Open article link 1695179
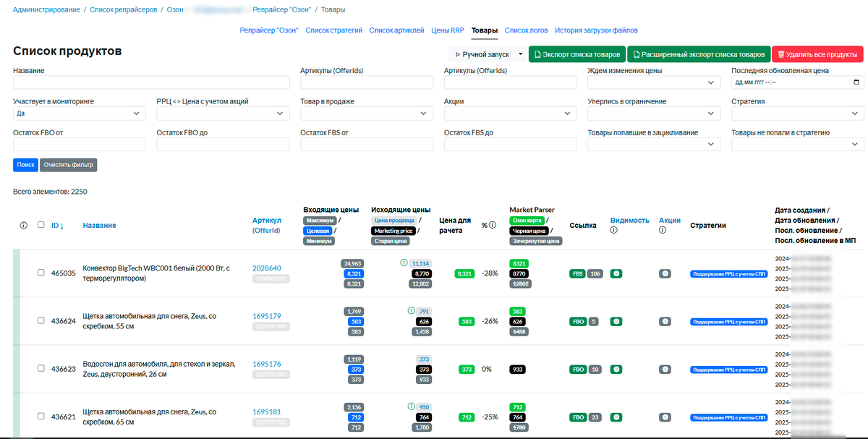 click(267, 316)
